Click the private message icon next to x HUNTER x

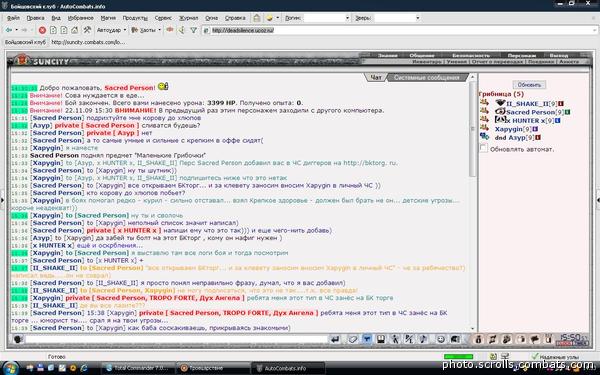[x=484, y=119]
